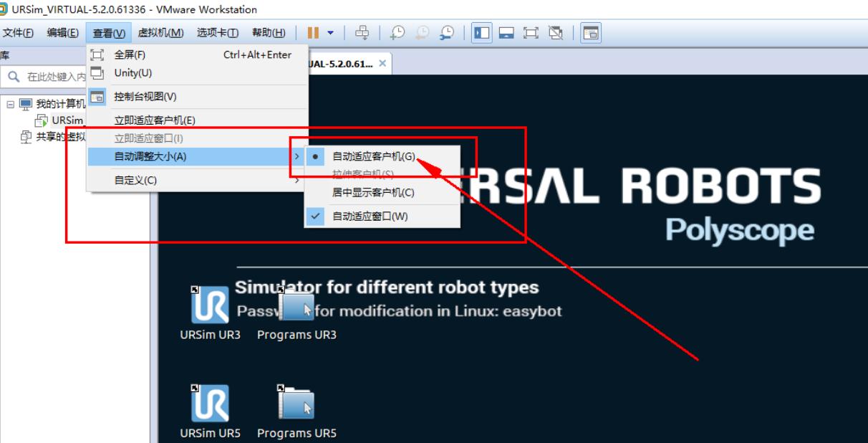Toggle the thumbnail bar toolbar icon
Image resolution: width=868 pixels, height=443 pixels.
tap(506, 33)
